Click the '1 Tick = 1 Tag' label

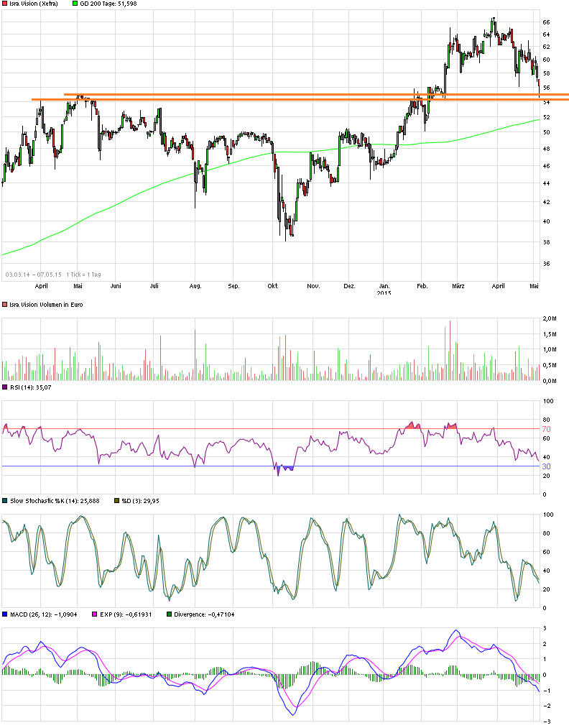tap(85, 274)
